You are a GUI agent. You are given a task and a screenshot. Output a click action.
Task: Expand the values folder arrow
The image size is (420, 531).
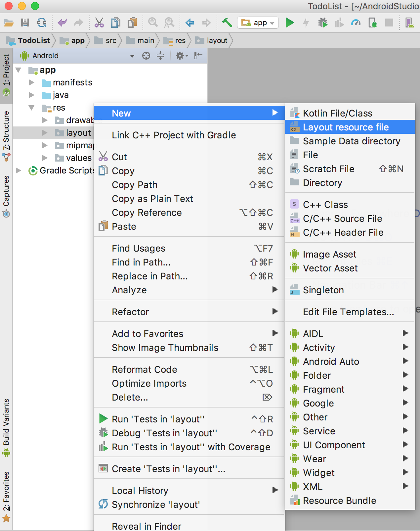click(45, 158)
